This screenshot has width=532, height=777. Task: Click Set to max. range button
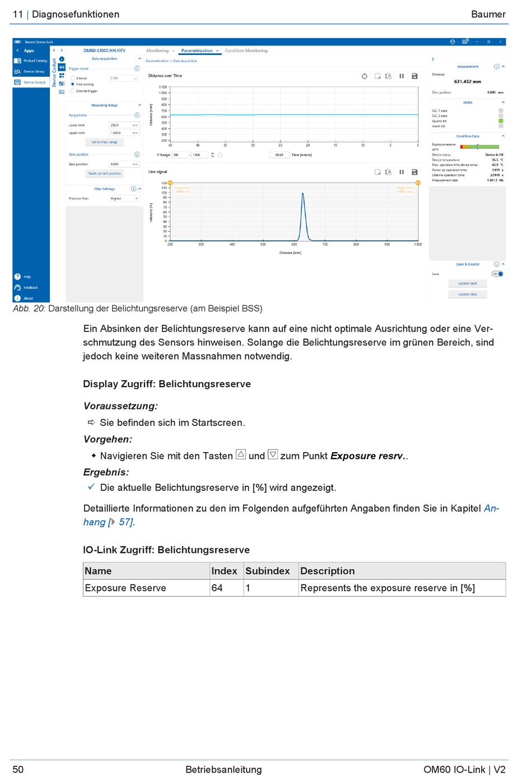click(105, 142)
